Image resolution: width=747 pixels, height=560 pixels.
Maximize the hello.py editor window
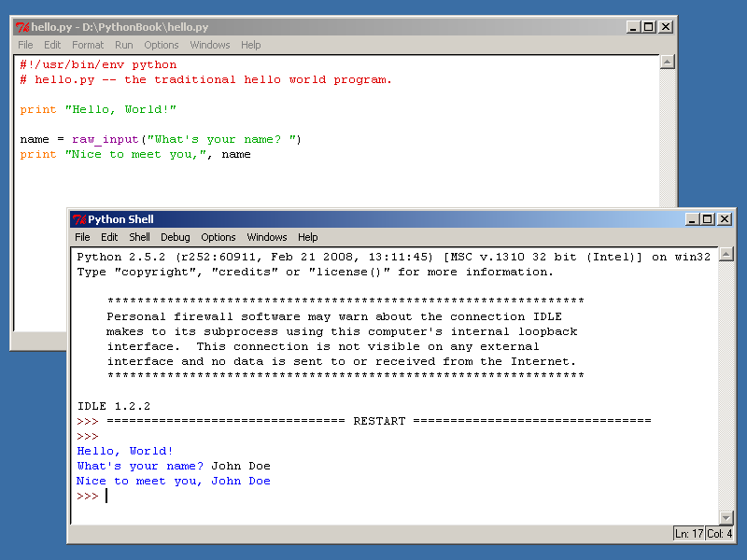coord(648,27)
